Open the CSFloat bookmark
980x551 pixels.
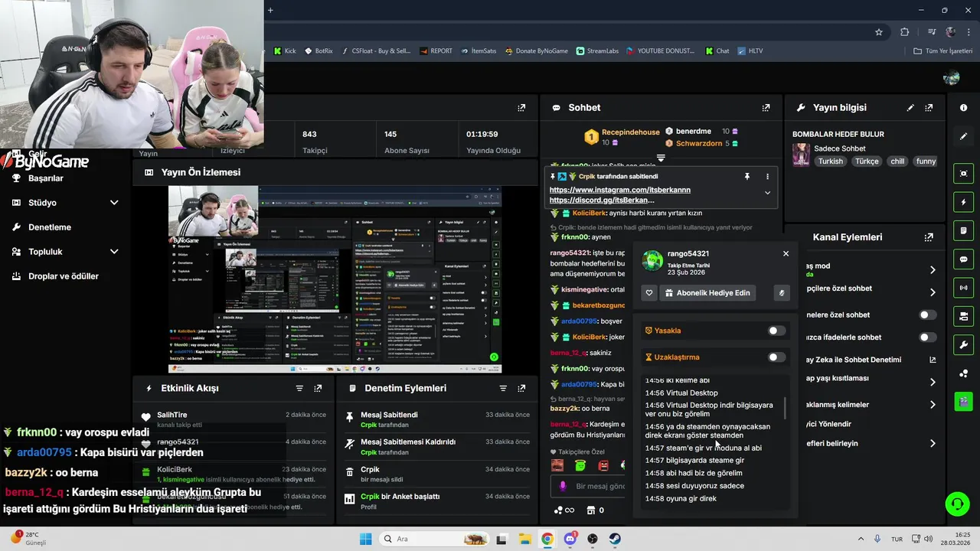point(376,51)
